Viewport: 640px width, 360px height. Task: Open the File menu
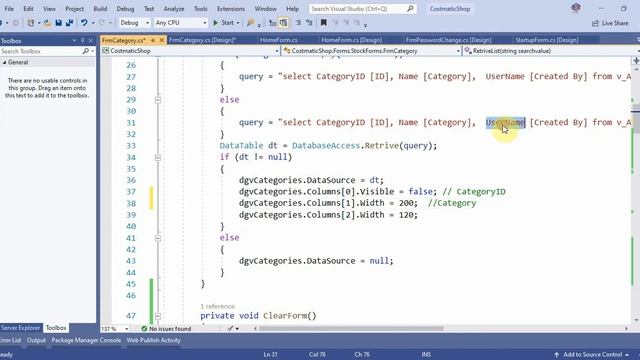click(x=9, y=9)
